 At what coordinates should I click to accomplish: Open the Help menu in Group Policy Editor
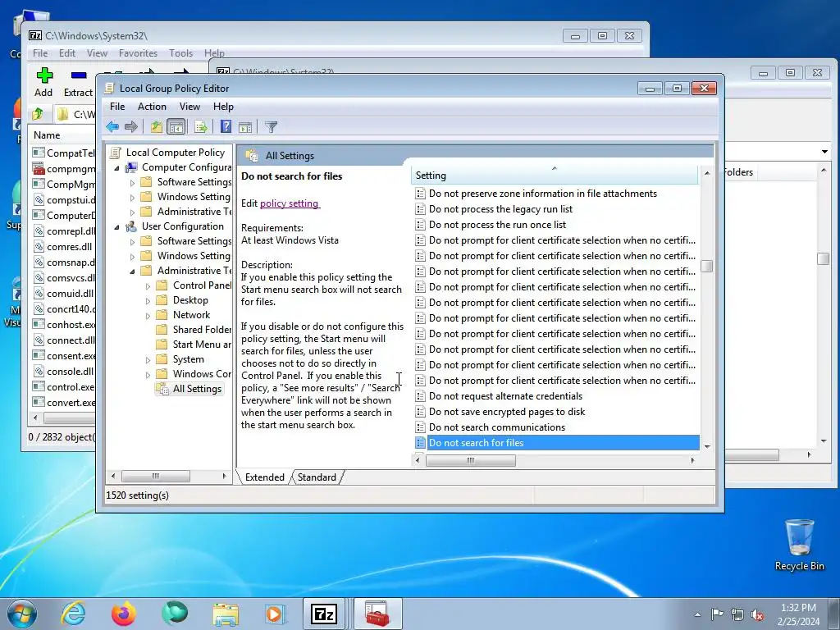[223, 107]
